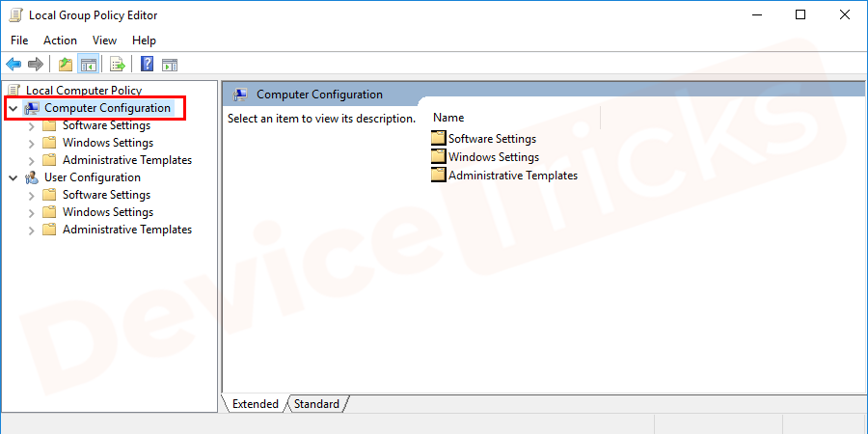The width and height of the screenshot is (868, 434).
Task: Close the Local Group Policy Editor window
Action: [845, 14]
